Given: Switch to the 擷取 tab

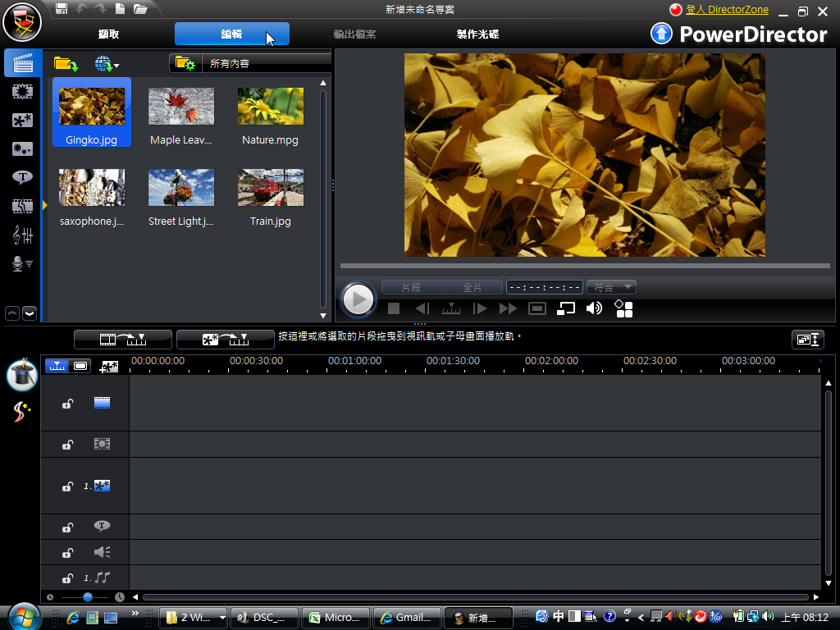Looking at the screenshot, I should [x=108, y=34].
